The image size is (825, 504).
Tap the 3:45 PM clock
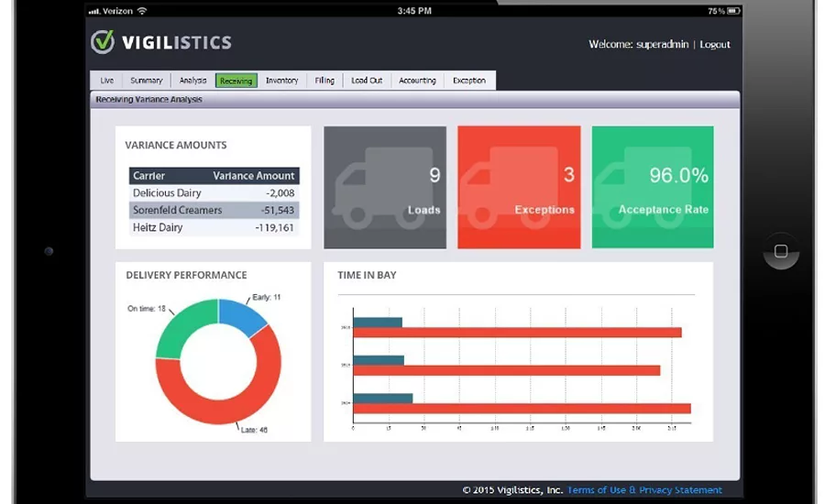tap(414, 11)
